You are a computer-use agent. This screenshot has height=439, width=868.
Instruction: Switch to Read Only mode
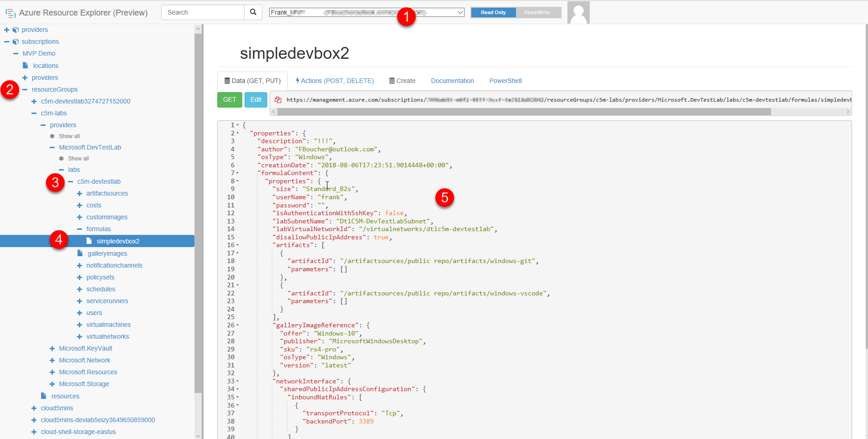pyautogui.click(x=493, y=12)
